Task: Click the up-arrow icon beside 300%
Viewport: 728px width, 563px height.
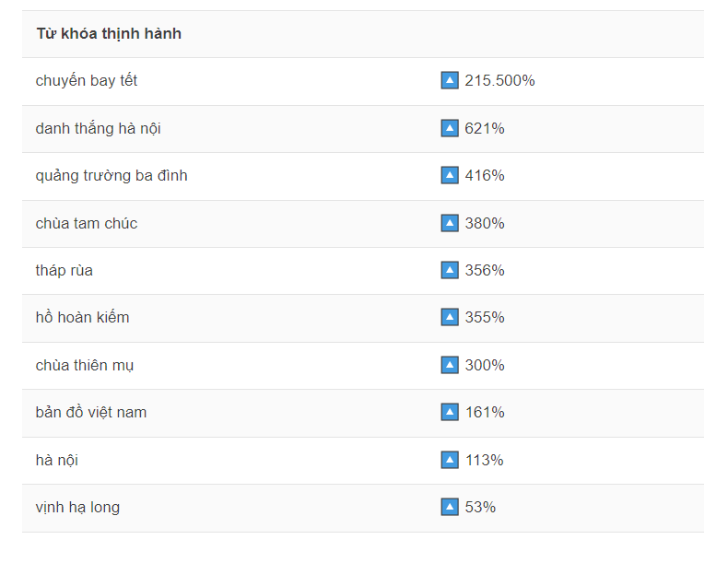Action: pos(450,365)
